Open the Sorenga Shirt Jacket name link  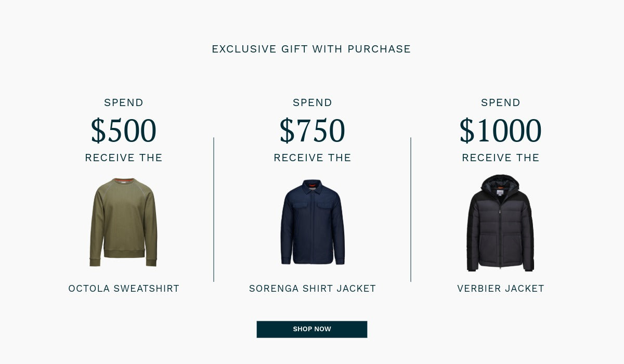(x=312, y=289)
